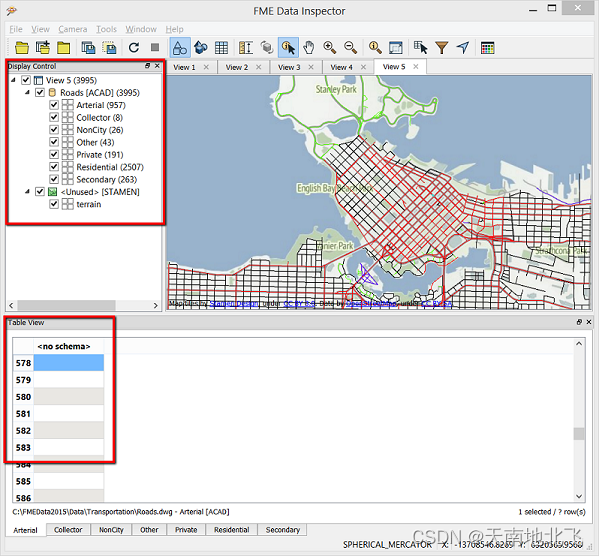
Task: Switch to the View 3 tab
Action: (x=289, y=67)
